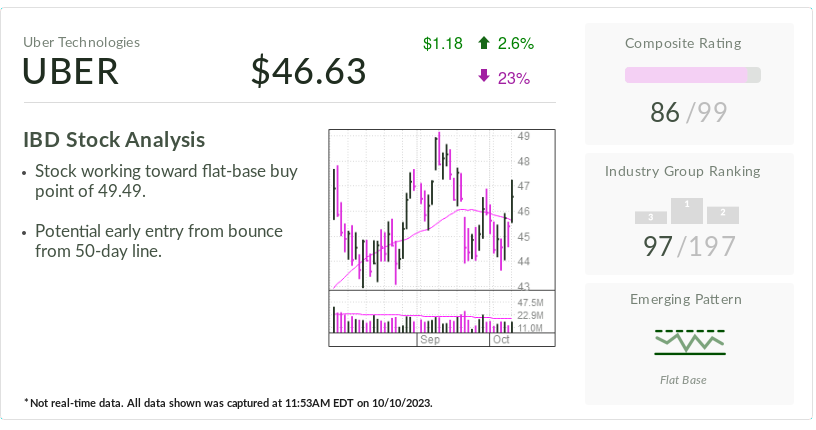Click the UBER ticker symbol
The height and width of the screenshot is (430, 816).
(72, 71)
